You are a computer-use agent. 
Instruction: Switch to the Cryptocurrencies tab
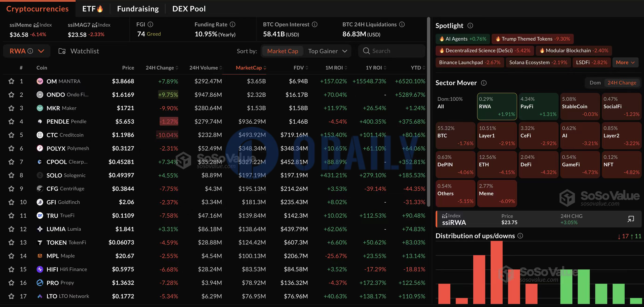(38, 9)
